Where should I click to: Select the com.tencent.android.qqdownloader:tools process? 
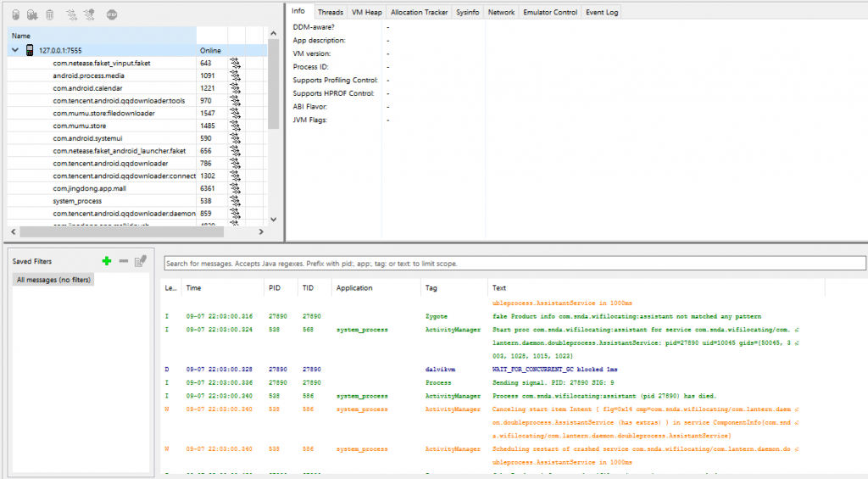tap(119, 101)
